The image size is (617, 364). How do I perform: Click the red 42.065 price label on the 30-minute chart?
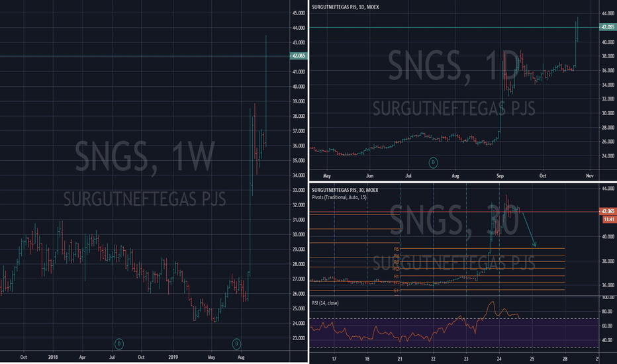pyautogui.click(x=608, y=211)
